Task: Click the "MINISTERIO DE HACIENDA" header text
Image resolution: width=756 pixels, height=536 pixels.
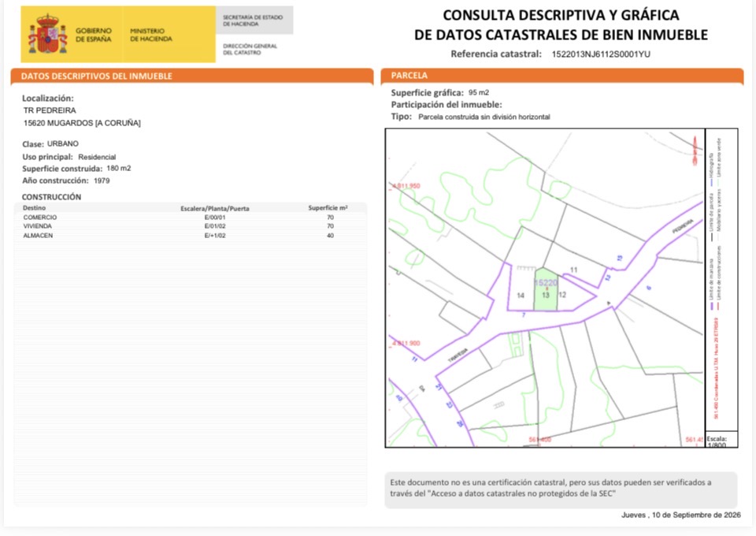Action: pos(151,35)
